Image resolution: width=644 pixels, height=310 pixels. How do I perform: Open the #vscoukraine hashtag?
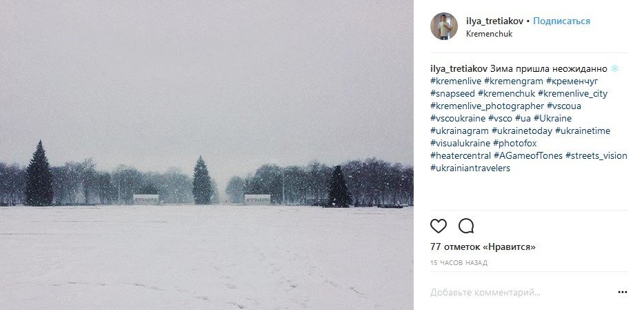[x=457, y=119]
